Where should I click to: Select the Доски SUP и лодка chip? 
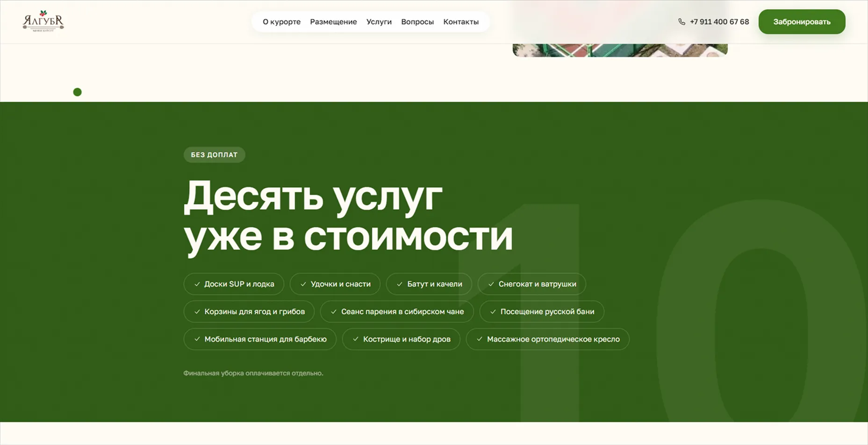tap(234, 284)
